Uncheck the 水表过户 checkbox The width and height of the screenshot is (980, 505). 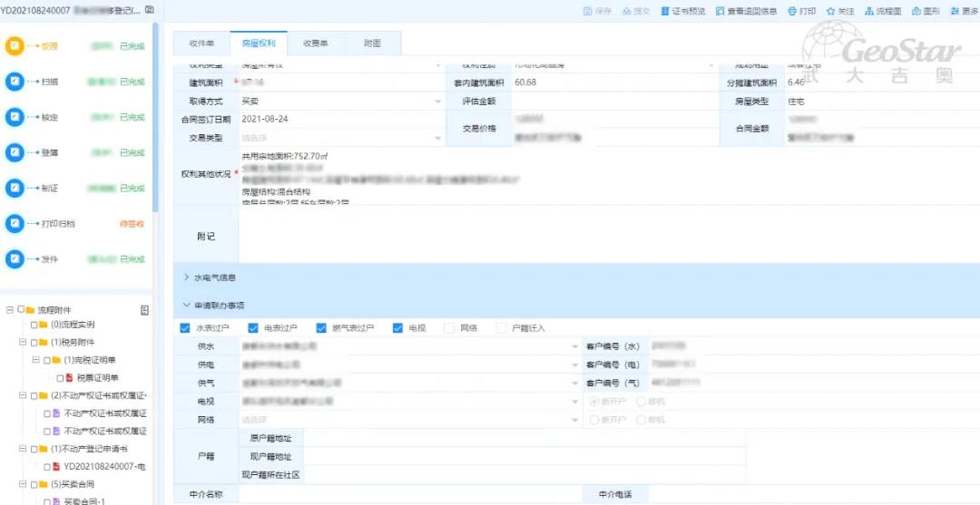tap(185, 328)
